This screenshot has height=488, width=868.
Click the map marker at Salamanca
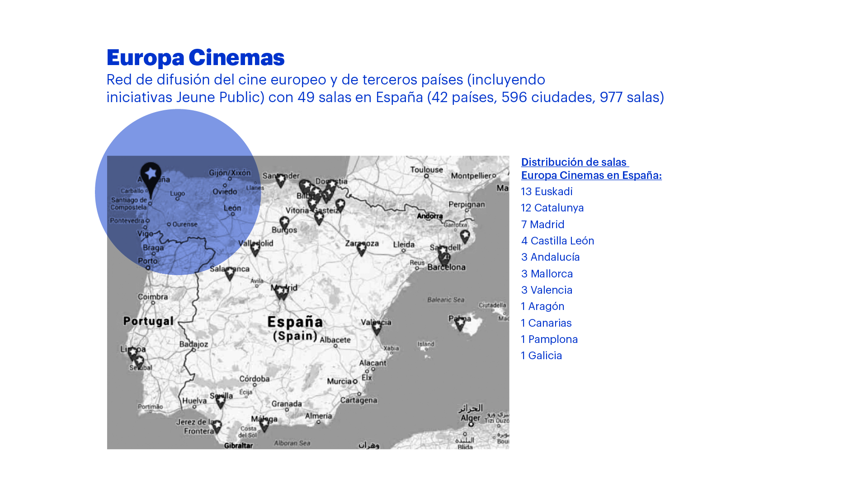(230, 273)
